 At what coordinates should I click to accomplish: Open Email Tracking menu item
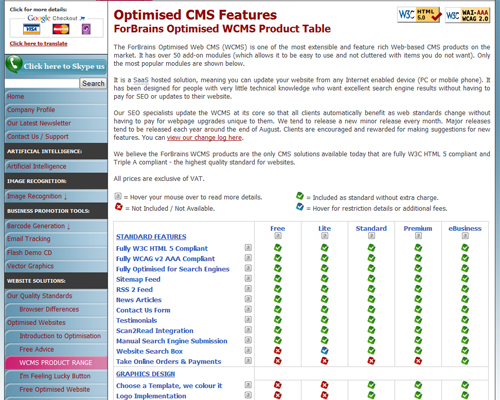tap(56, 239)
